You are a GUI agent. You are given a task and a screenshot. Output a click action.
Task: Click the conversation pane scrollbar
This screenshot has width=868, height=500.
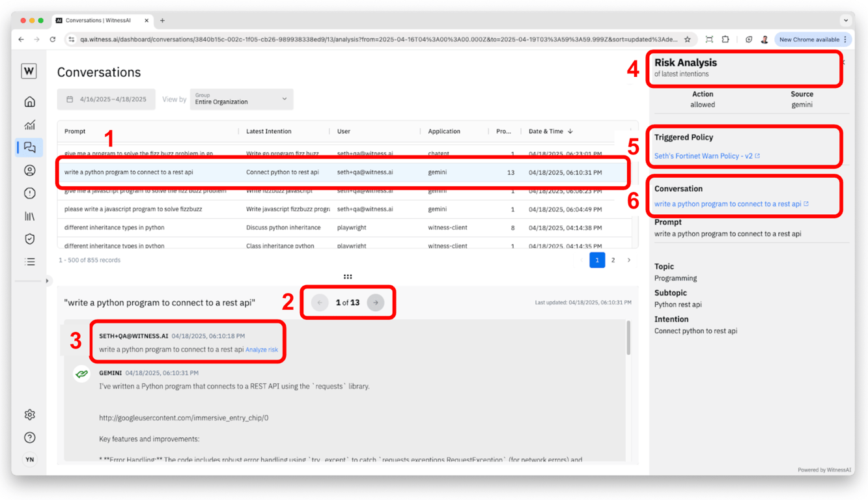click(x=628, y=338)
